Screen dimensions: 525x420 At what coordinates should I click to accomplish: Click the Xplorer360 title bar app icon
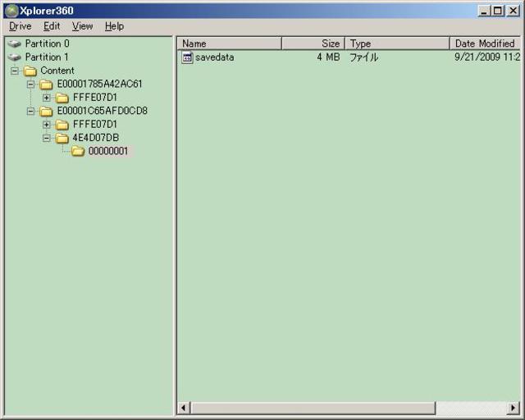[11, 11]
